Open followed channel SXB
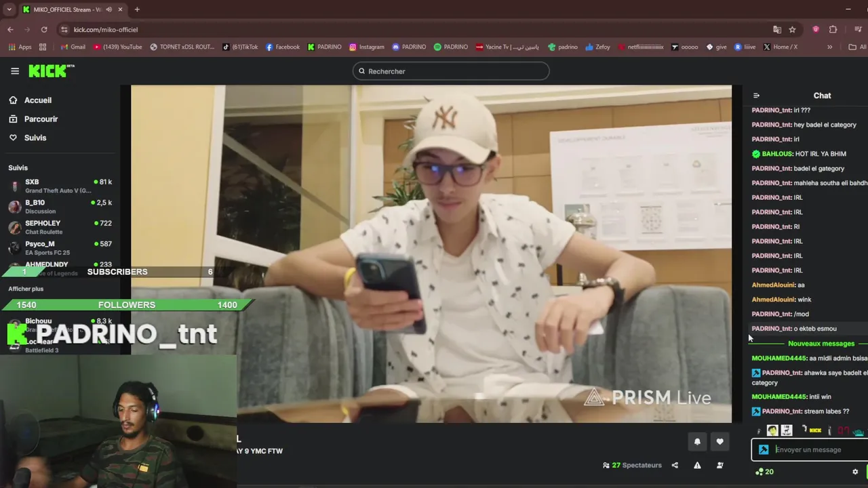The width and height of the screenshot is (868, 488). pyautogui.click(x=60, y=186)
